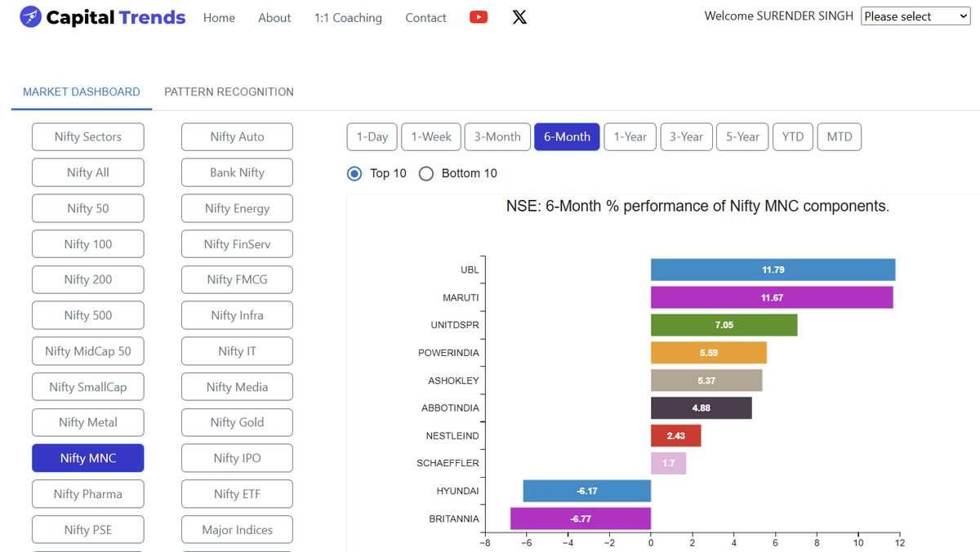Screen dimensions: 980x552
Task: Choose the 5-Year timeframe
Action: [742, 137]
